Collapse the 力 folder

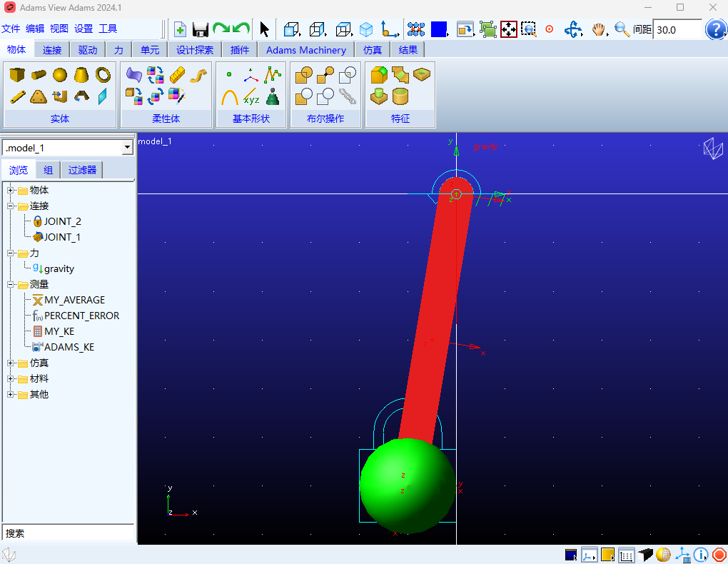[x=10, y=253]
